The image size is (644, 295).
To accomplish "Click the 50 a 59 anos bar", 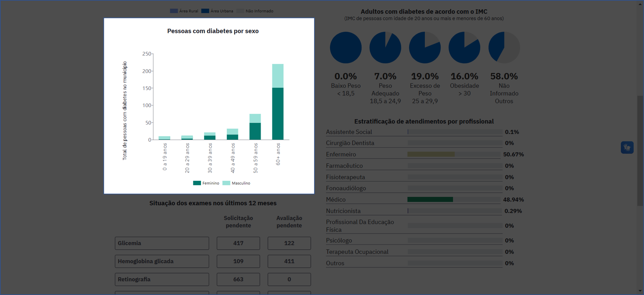I will click(x=255, y=127).
